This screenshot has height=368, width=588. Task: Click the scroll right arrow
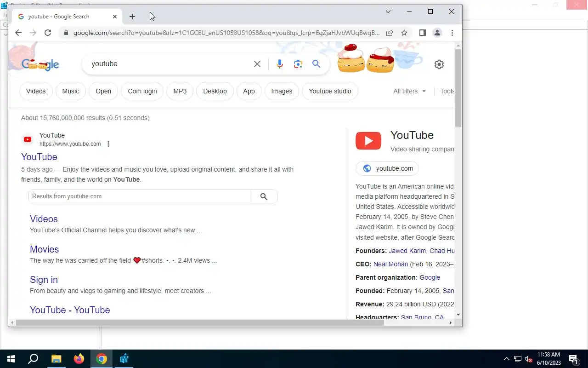click(x=451, y=323)
